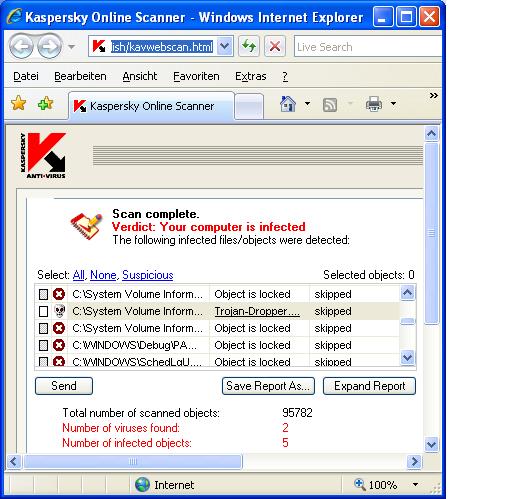The height and width of the screenshot is (499, 512).
Task: Click the page scrollbar down arrow
Action: (432, 444)
